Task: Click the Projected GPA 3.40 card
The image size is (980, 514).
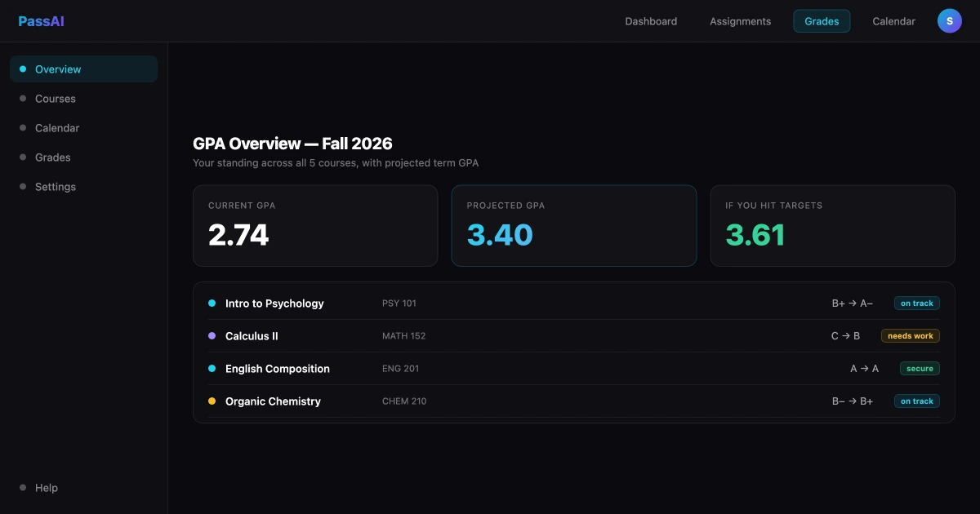Action: pos(574,226)
